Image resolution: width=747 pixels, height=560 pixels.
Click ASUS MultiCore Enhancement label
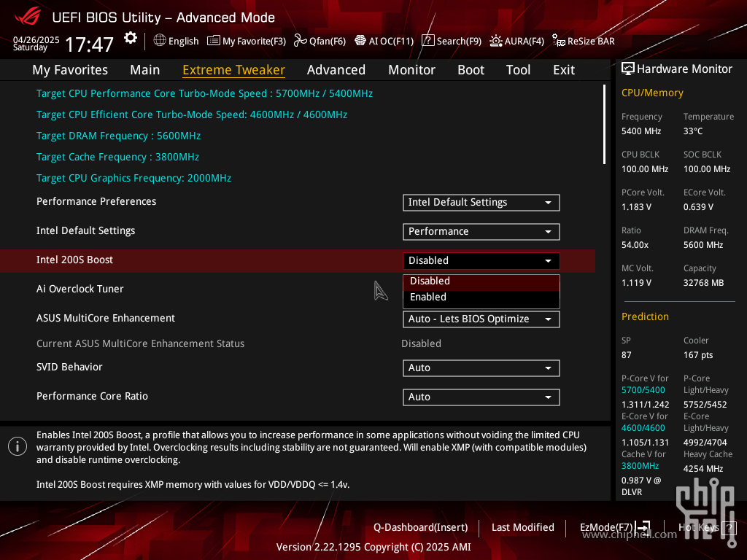coord(106,318)
